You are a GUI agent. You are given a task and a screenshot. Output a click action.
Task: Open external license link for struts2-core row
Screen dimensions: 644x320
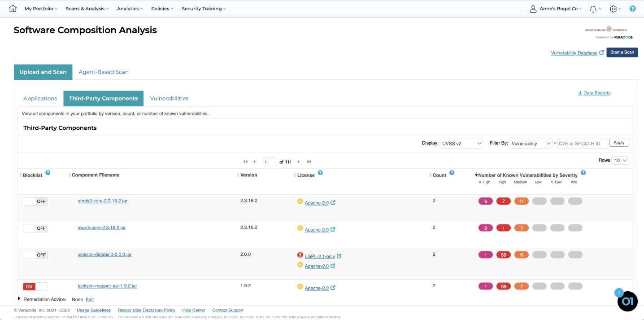pyautogui.click(x=333, y=202)
